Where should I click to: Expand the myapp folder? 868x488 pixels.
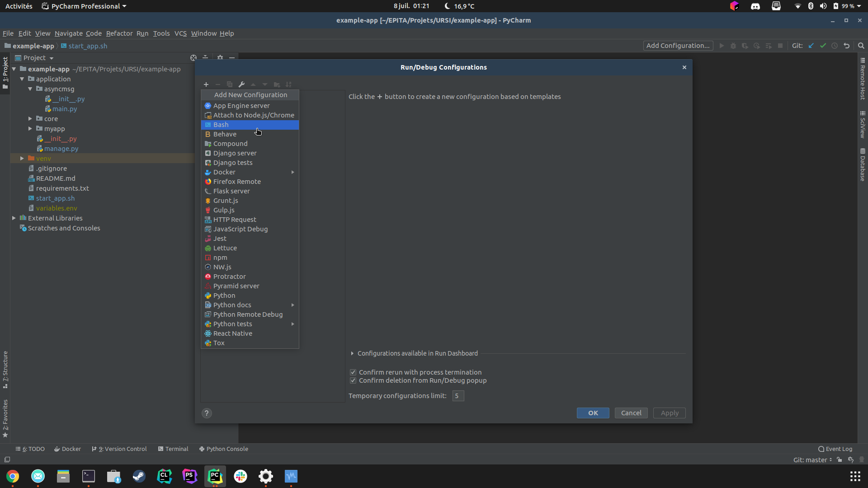30,129
